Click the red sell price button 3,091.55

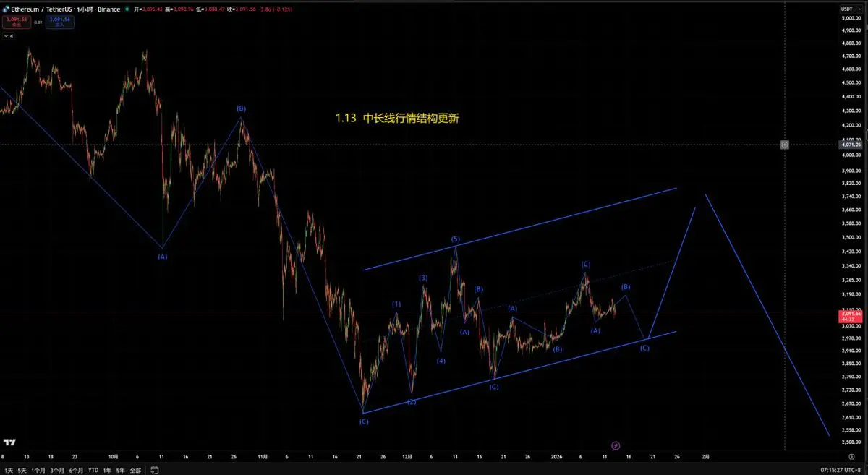16,21
